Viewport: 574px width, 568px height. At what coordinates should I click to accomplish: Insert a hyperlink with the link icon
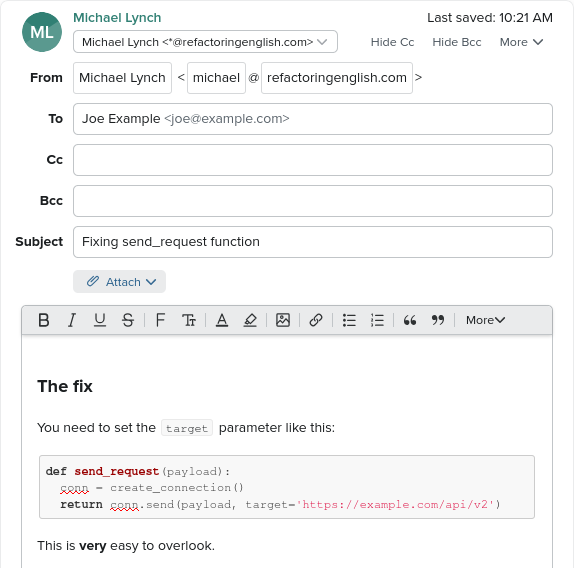(316, 320)
